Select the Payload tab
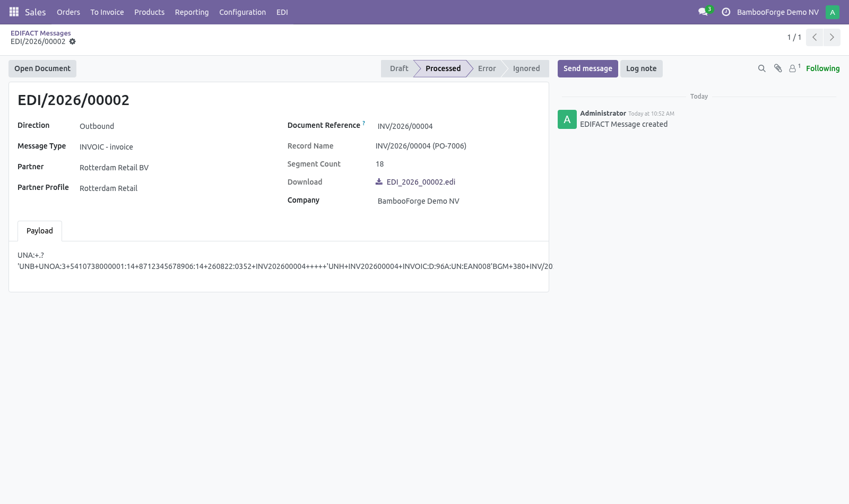 click(x=40, y=231)
